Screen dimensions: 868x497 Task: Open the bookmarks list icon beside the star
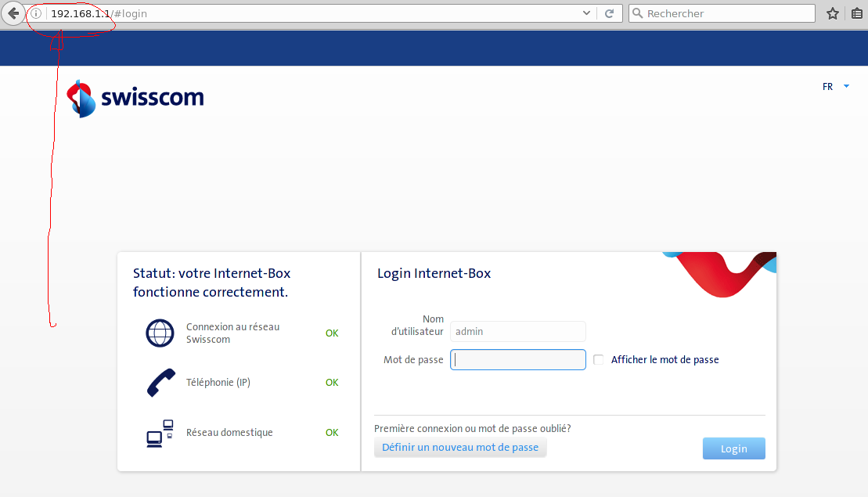point(857,13)
